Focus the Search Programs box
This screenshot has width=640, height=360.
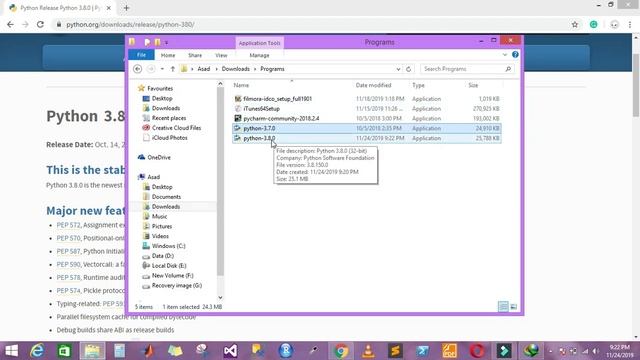click(467, 69)
